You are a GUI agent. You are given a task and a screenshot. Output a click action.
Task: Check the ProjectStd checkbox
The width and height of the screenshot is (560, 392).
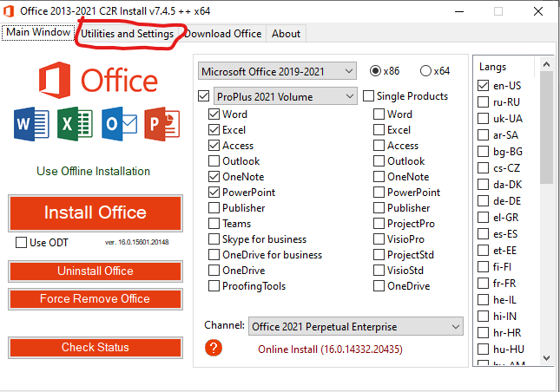click(379, 255)
